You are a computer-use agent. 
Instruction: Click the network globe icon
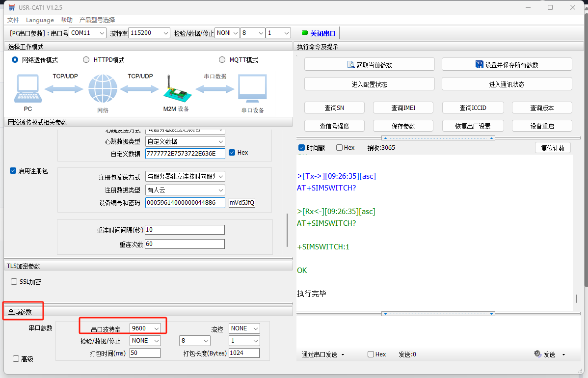click(x=103, y=89)
